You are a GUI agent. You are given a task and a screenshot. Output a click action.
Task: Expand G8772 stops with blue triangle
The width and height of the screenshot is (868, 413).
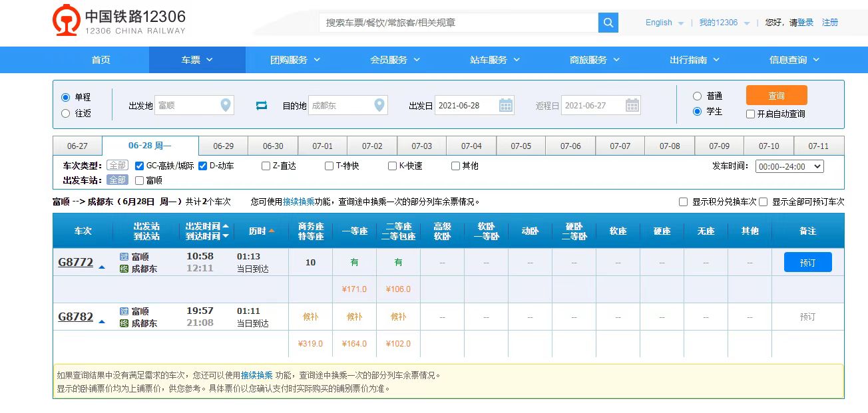pyautogui.click(x=102, y=267)
